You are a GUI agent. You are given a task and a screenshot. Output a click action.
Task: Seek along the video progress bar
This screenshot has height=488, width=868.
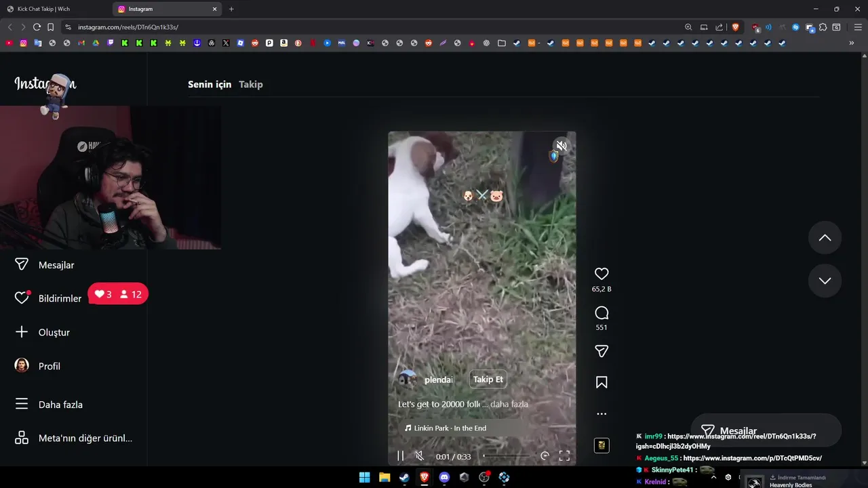(506, 456)
